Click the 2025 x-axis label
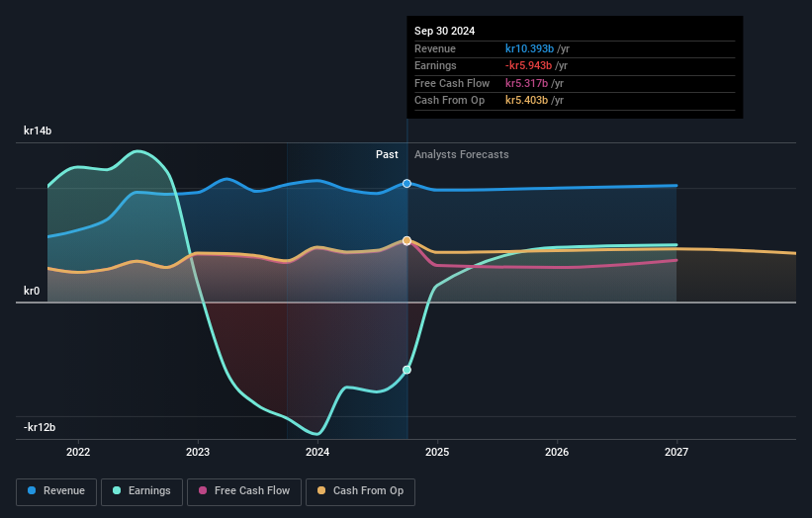Image resolution: width=812 pixels, height=518 pixels. (x=437, y=452)
